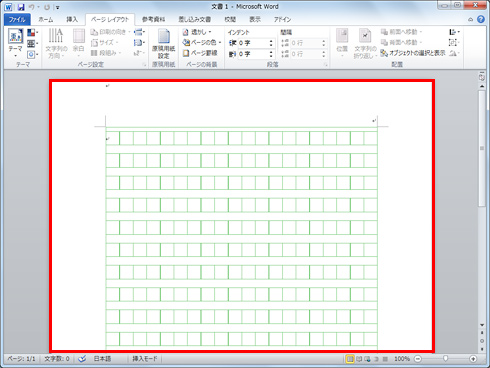Screen dimensions: 490x368
Task: Open the 位置 position gallery
Action: point(342,43)
